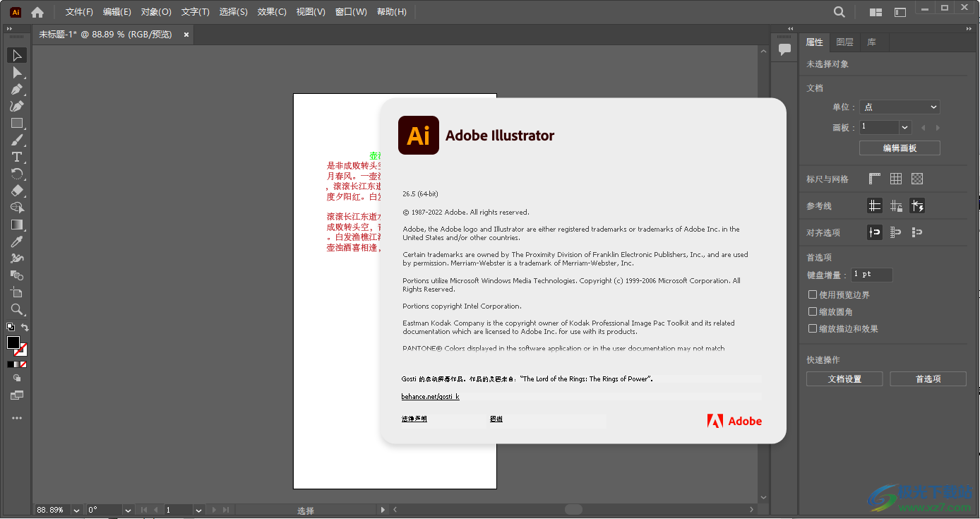
Task: Select the Eyedropper tool
Action: [17, 241]
